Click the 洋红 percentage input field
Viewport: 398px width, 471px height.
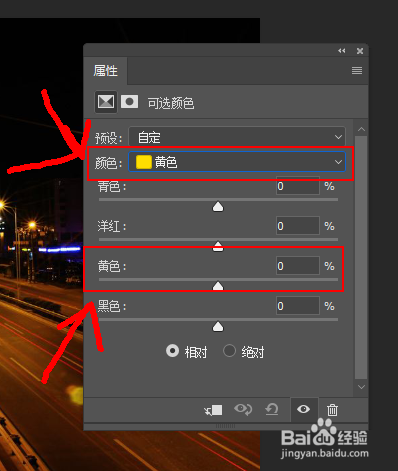pos(298,226)
